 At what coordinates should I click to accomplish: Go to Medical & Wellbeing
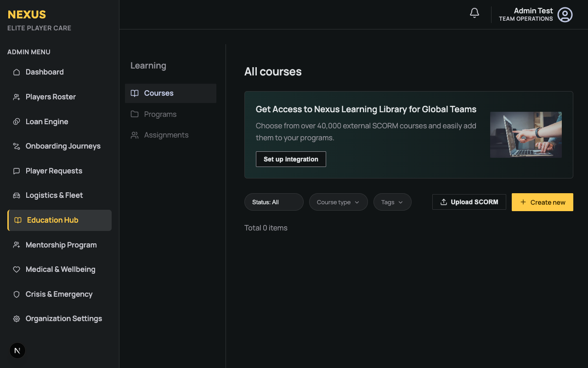[x=59, y=270]
